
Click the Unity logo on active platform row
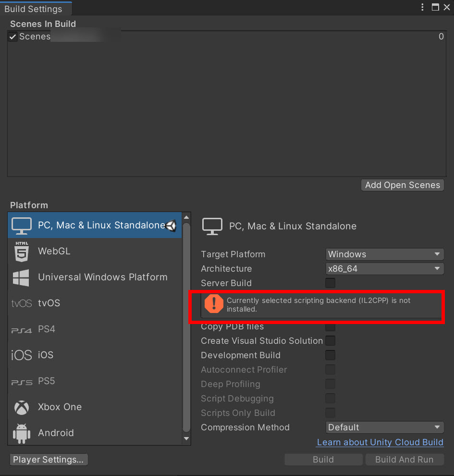[x=172, y=225]
